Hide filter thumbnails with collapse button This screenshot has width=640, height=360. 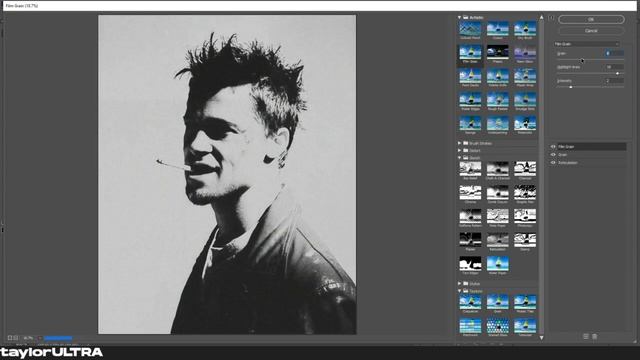[x=551, y=18]
